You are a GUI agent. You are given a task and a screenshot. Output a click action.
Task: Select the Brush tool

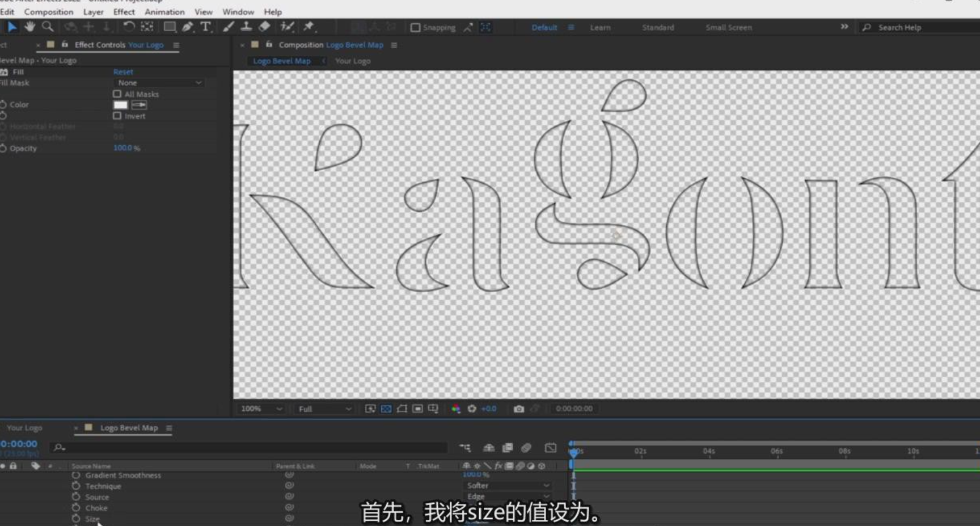pos(229,27)
